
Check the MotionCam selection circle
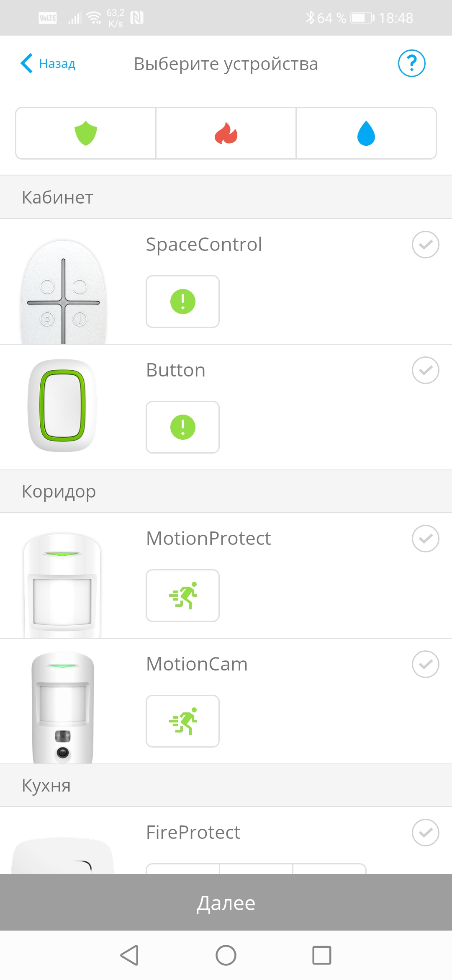[425, 664]
